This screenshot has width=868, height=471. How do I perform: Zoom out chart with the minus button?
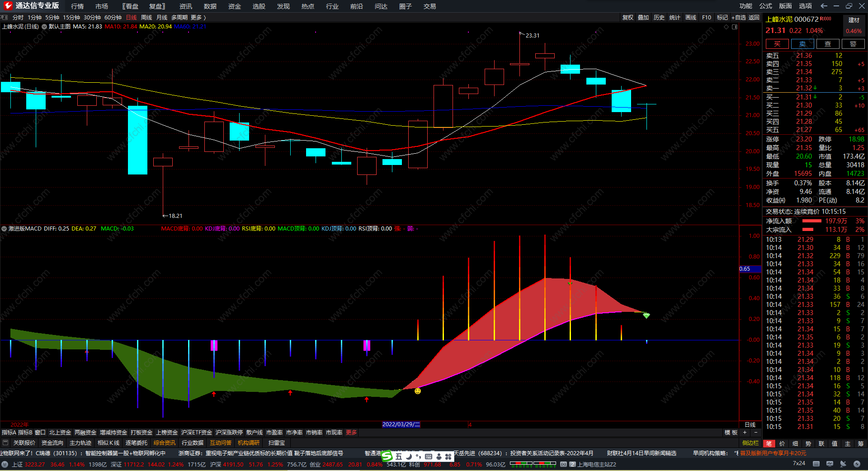(x=755, y=433)
